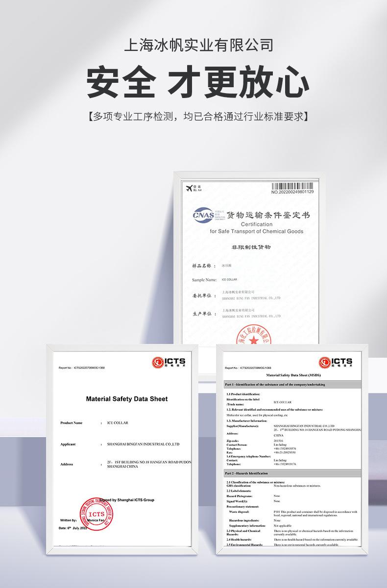Click the ICTS logo on the left document
The image size is (387, 588).
coord(169,362)
